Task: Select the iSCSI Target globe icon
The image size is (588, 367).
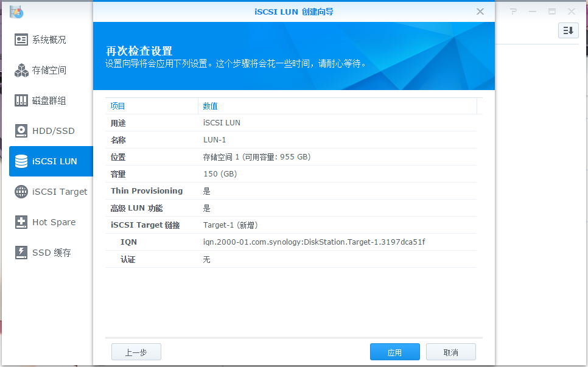Action: 22,192
